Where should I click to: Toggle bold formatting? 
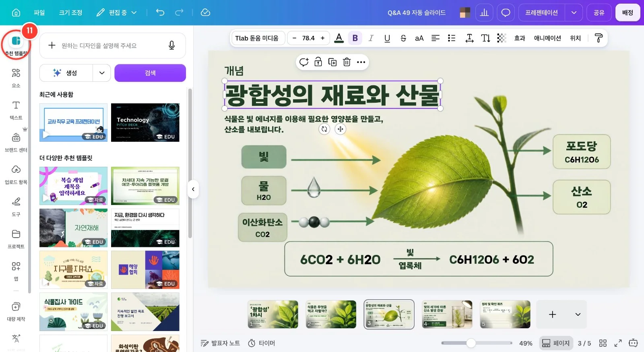(355, 38)
